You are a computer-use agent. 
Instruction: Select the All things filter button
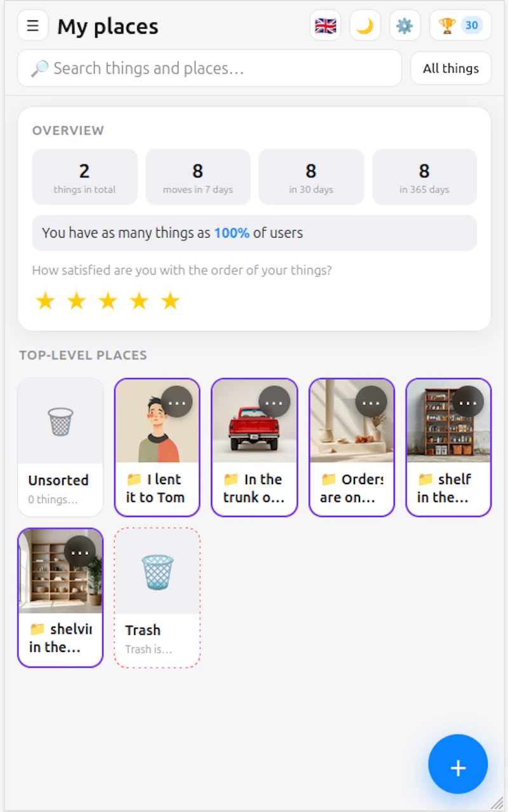click(451, 68)
